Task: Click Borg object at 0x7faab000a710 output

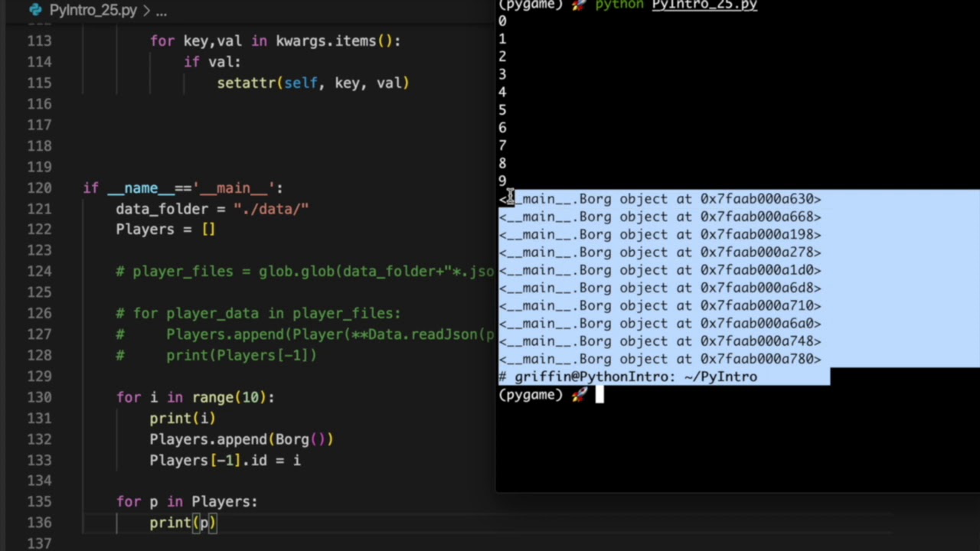Action: tap(660, 305)
